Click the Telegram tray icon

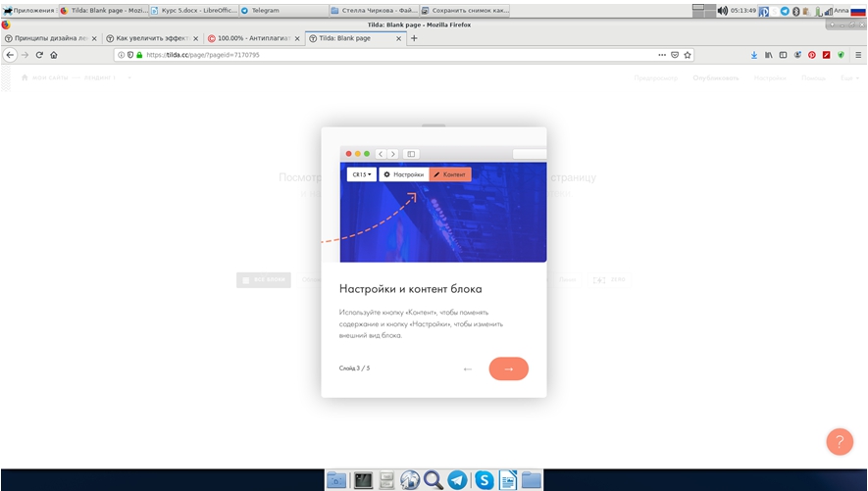pos(785,11)
